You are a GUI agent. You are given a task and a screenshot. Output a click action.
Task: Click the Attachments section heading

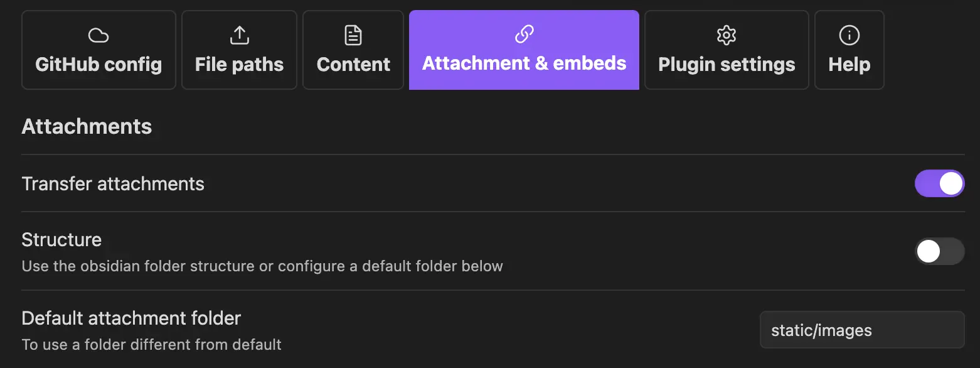(87, 126)
